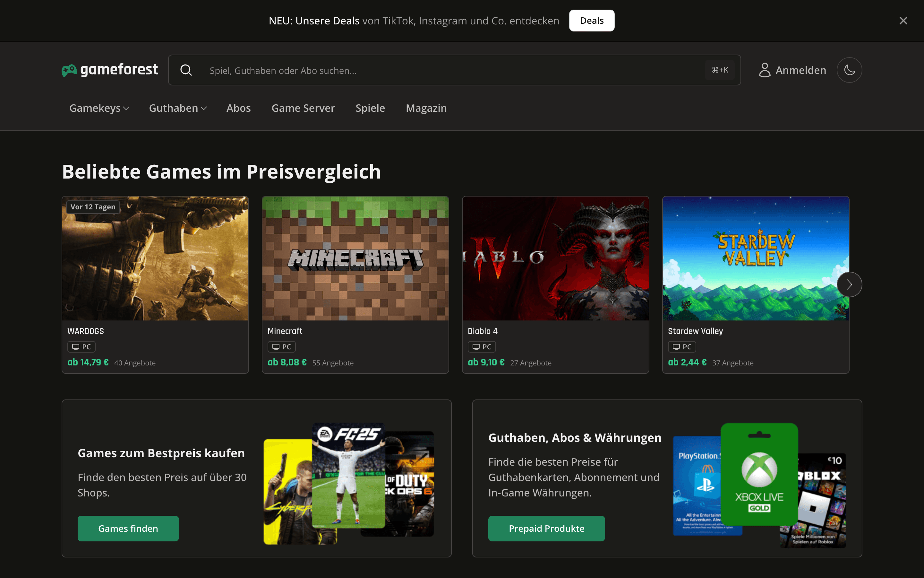The width and height of the screenshot is (924, 578).
Task: Click the magnifier search icon
Action: click(x=186, y=70)
